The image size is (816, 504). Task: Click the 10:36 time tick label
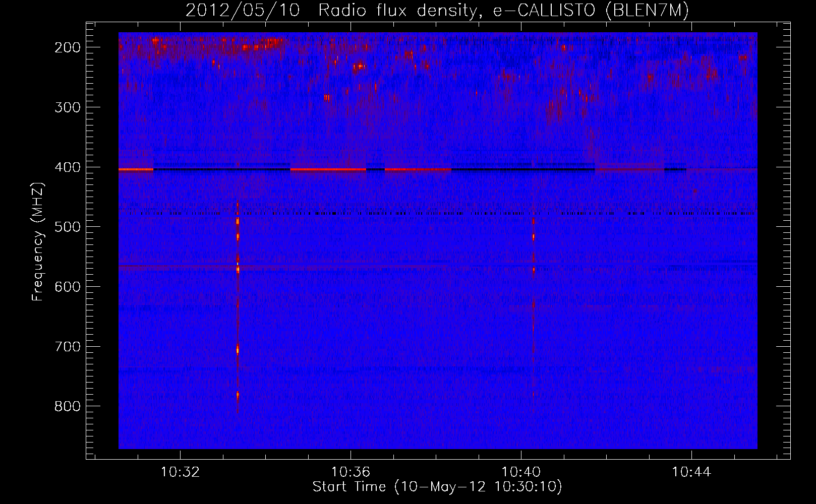coord(351,472)
